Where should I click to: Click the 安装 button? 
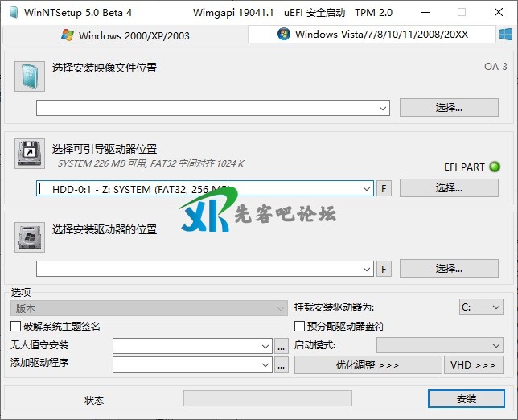(466, 399)
